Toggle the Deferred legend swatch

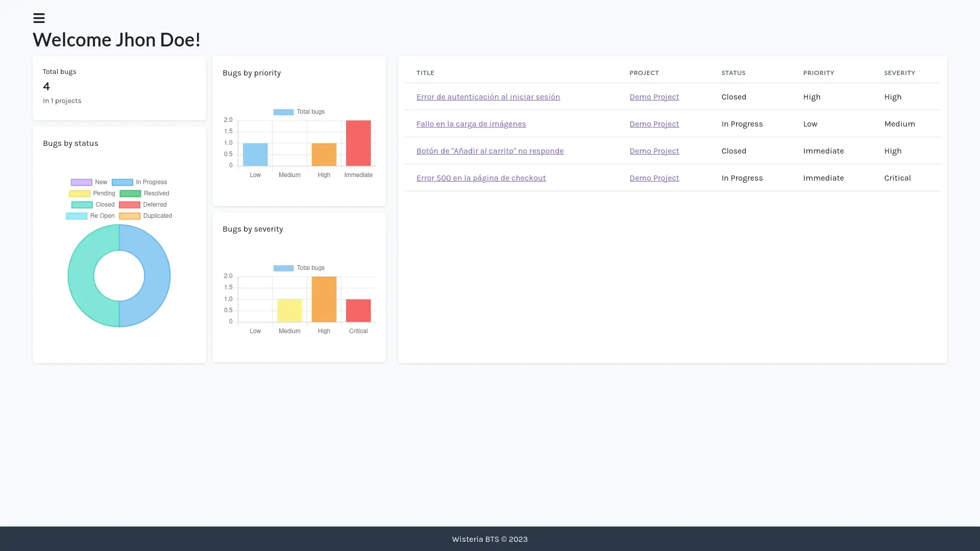click(x=130, y=205)
